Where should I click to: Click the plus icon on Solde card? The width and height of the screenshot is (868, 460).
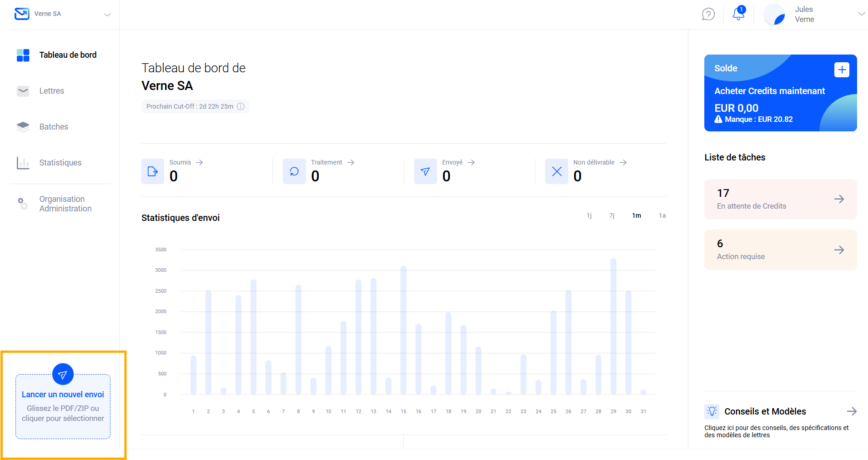842,70
